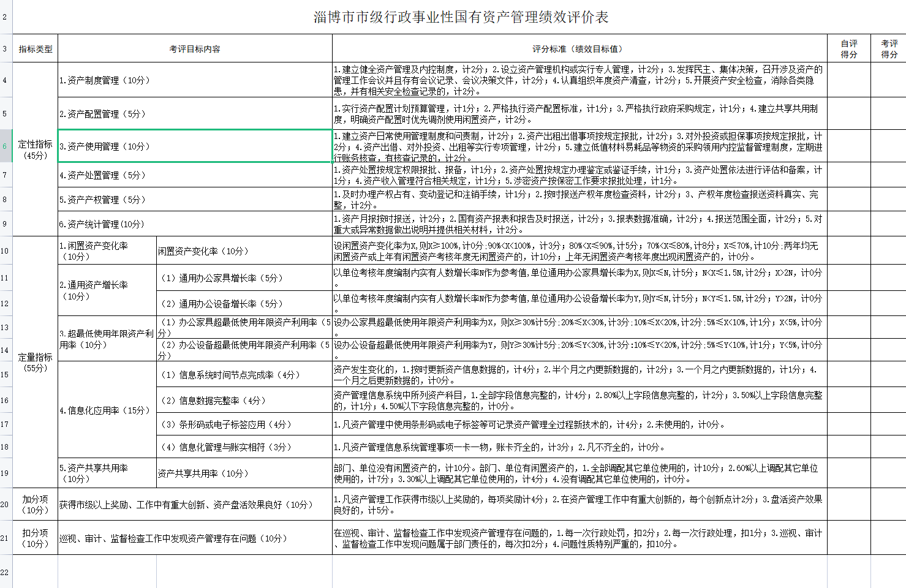Image resolution: width=906 pixels, height=588 pixels.
Task: Click the selected '3.资产使用管理（10分）' cell
Action: [x=195, y=146]
